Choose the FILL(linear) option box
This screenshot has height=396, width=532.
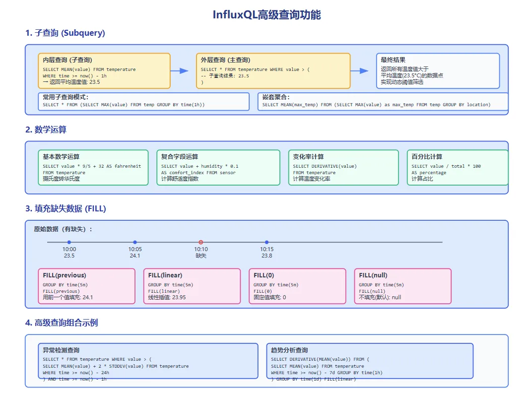(192, 286)
